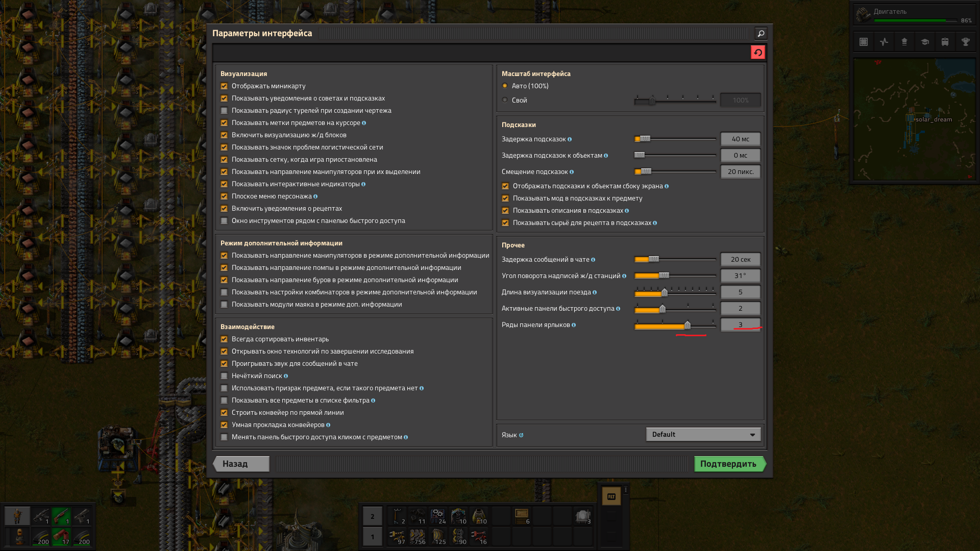Screen dimensions: 980x551
Task: Click shotgun shells ammo slot (17)
Action: pos(61,537)
